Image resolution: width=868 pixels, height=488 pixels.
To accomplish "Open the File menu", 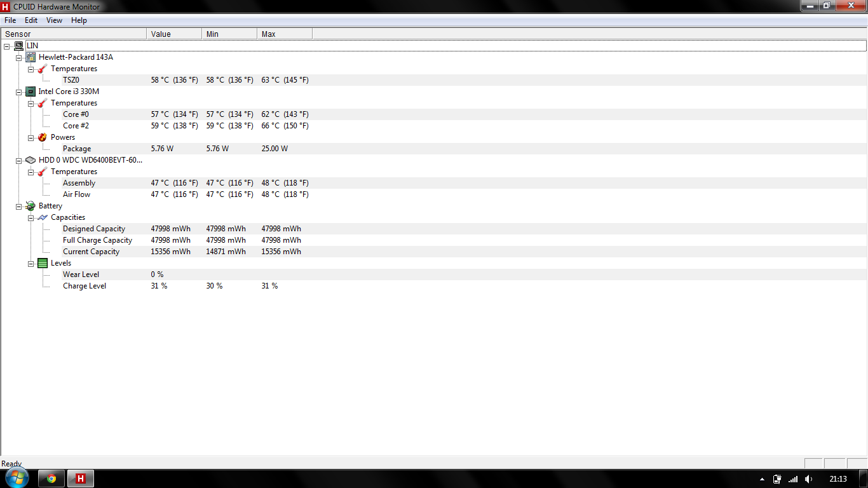I will click(10, 20).
